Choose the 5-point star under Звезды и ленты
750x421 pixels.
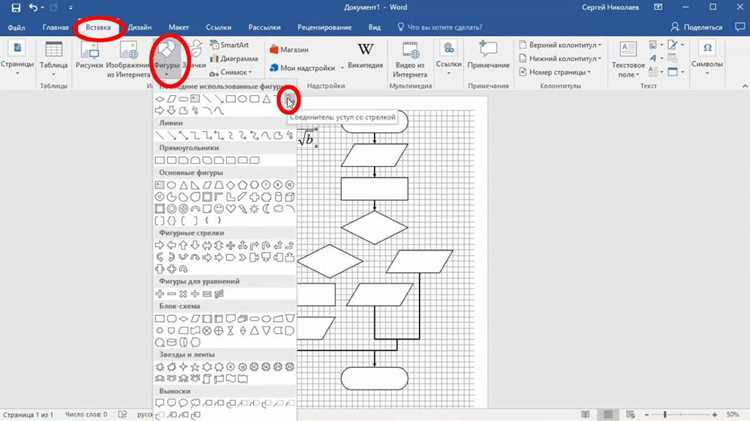[195, 367]
